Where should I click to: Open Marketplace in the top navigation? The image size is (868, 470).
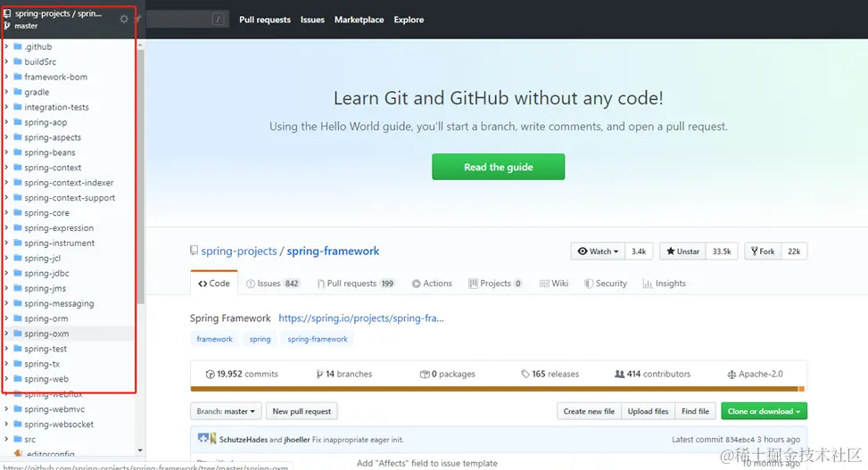click(x=359, y=20)
